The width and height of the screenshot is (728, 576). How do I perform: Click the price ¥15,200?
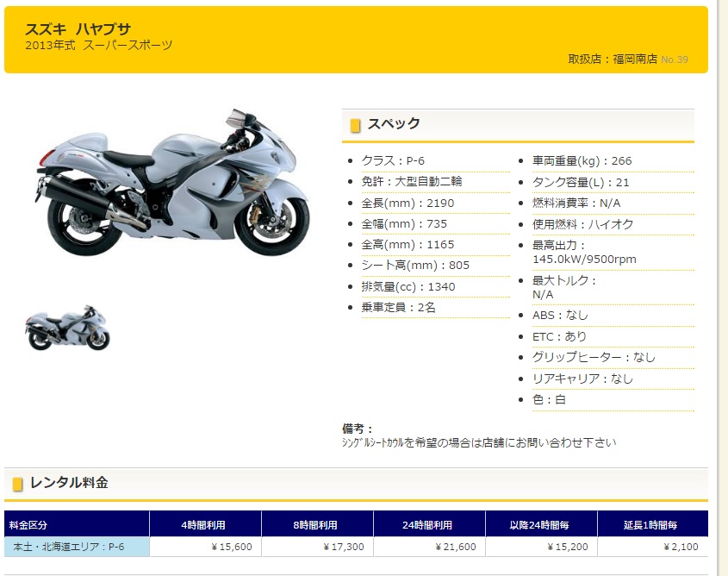coord(568,547)
